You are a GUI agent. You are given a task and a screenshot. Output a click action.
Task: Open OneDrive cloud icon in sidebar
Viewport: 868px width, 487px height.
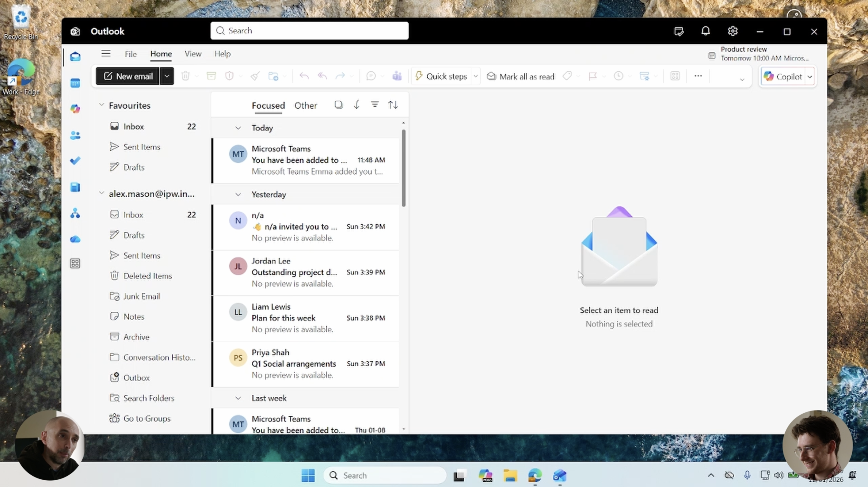click(75, 239)
